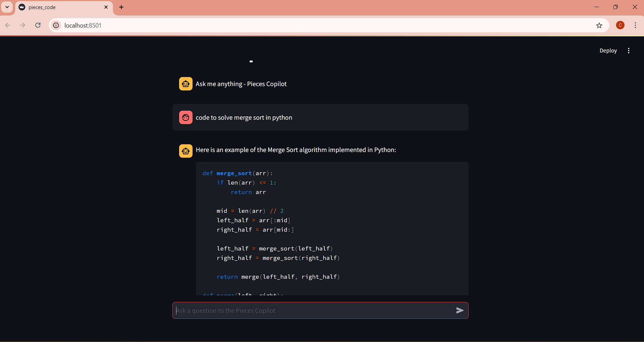Open a new browser tab
This screenshot has height=342, width=644.
122,7
